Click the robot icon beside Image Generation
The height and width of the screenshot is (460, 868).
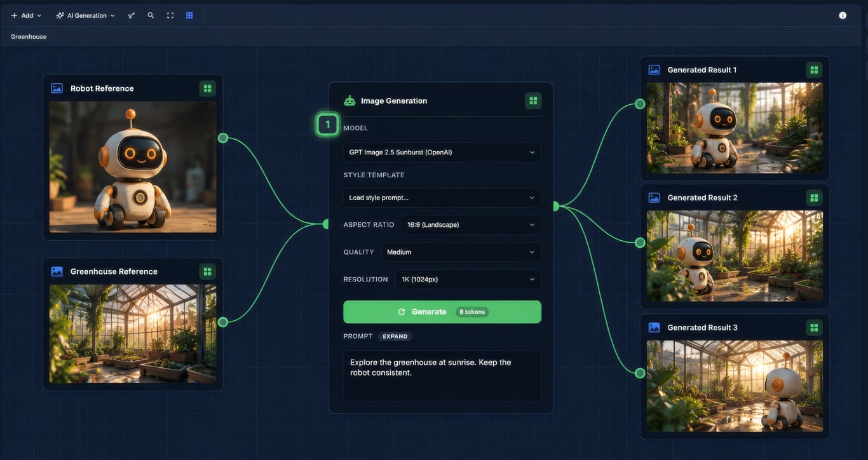click(x=349, y=100)
